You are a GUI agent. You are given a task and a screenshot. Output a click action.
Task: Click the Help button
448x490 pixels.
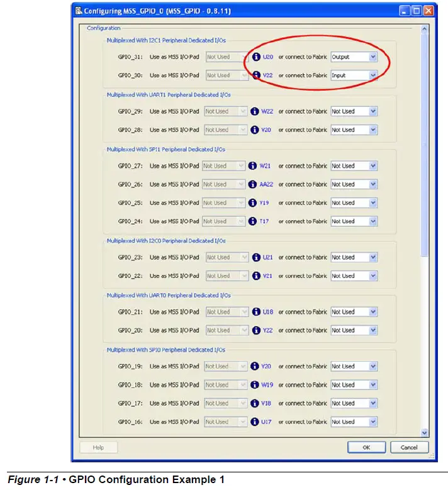point(99,447)
